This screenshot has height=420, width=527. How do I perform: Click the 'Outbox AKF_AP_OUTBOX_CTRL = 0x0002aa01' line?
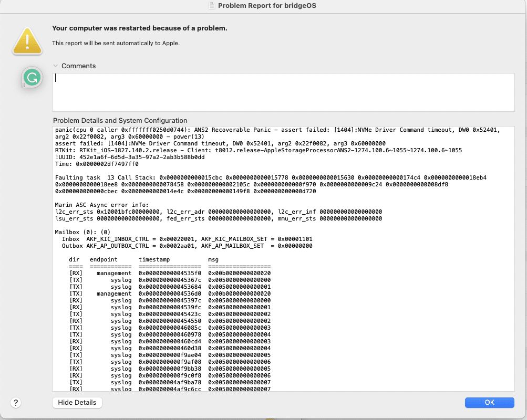pyautogui.click(x=187, y=246)
